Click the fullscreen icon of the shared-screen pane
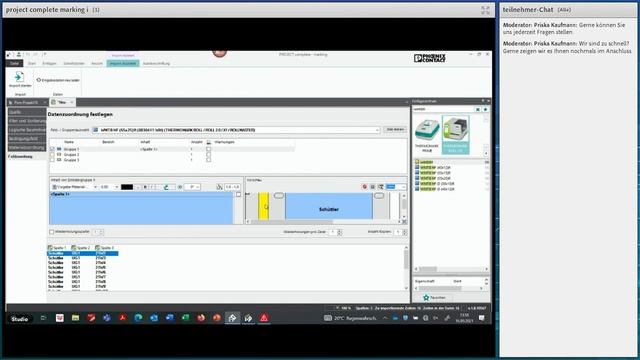Image resolution: width=640 pixels, height=360 pixels. click(x=485, y=10)
